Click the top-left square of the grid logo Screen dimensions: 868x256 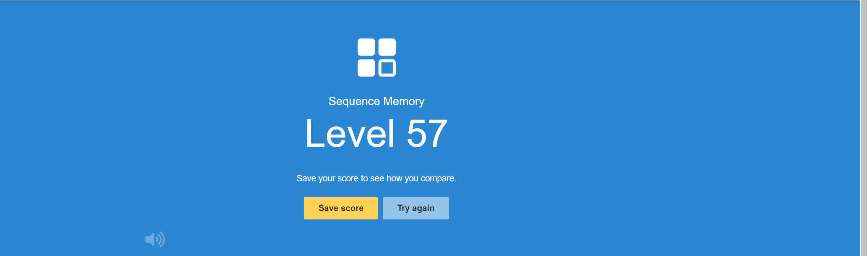pyautogui.click(x=366, y=47)
